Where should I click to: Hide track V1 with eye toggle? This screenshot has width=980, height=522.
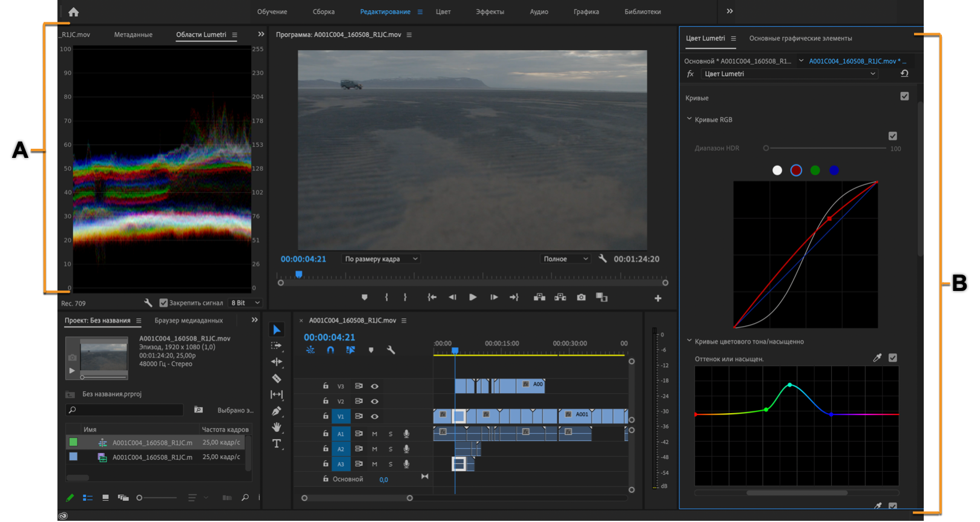click(x=375, y=416)
